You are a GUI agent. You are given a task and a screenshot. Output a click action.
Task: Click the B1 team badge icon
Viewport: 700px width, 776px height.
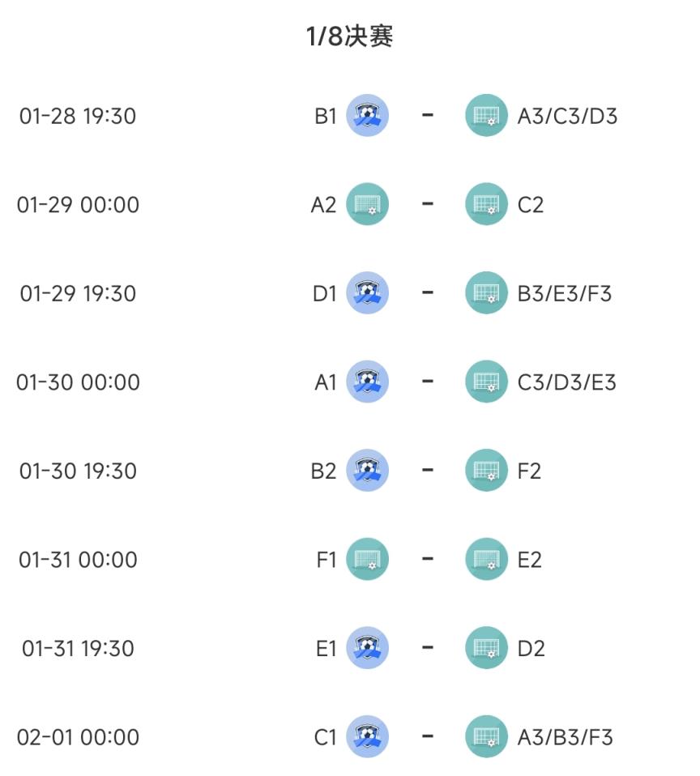tap(367, 115)
